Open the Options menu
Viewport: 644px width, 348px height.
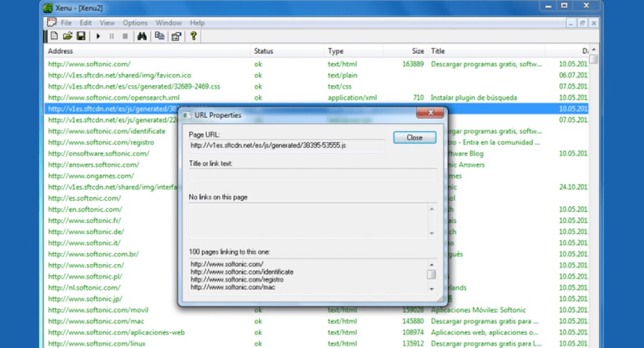click(x=135, y=23)
